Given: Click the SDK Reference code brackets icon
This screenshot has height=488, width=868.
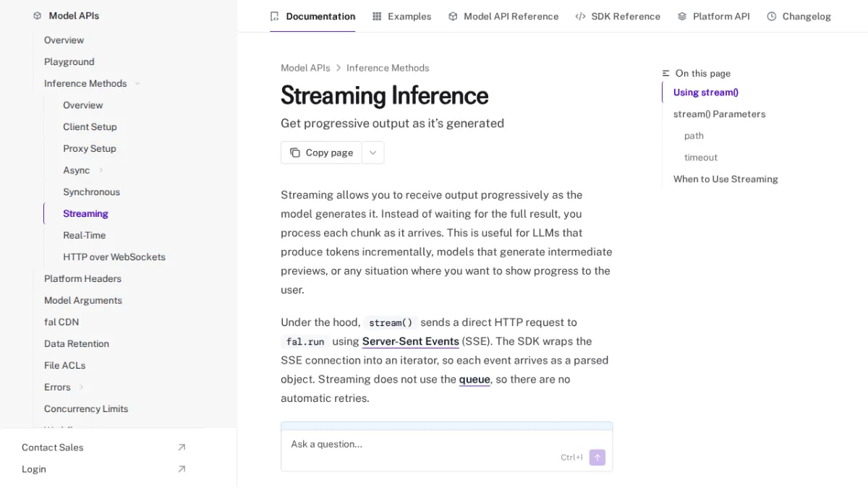Looking at the screenshot, I should (x=580, y=16).
